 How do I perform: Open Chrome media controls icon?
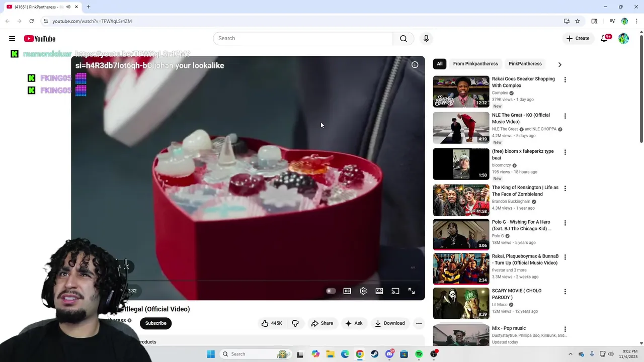point(612,21)
